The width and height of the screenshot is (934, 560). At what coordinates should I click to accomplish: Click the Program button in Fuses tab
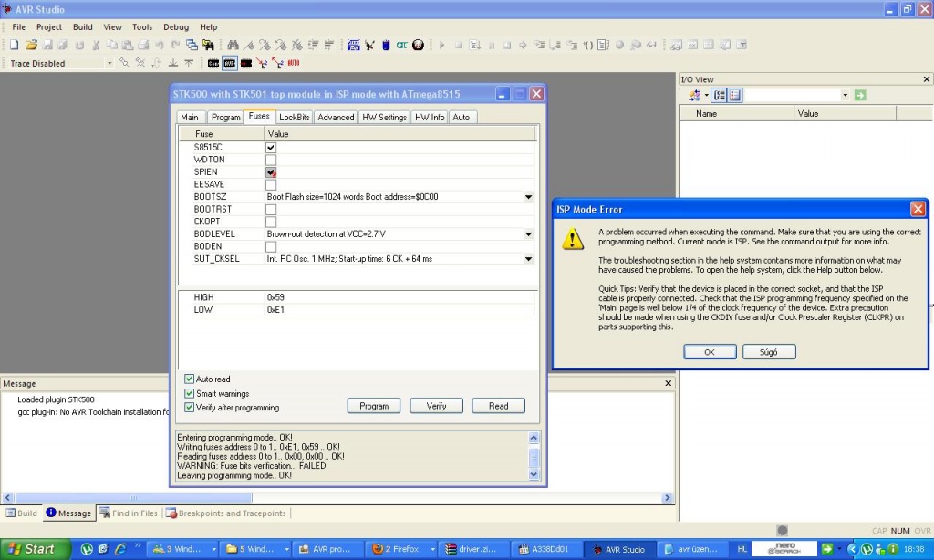[x=374, y=406]
